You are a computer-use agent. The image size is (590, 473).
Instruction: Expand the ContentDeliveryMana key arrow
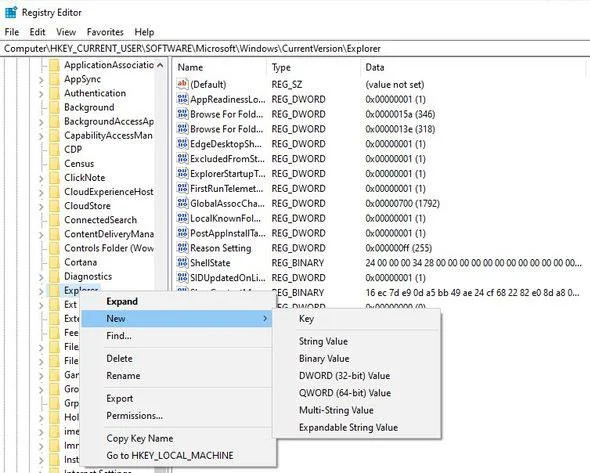(41, 235)
